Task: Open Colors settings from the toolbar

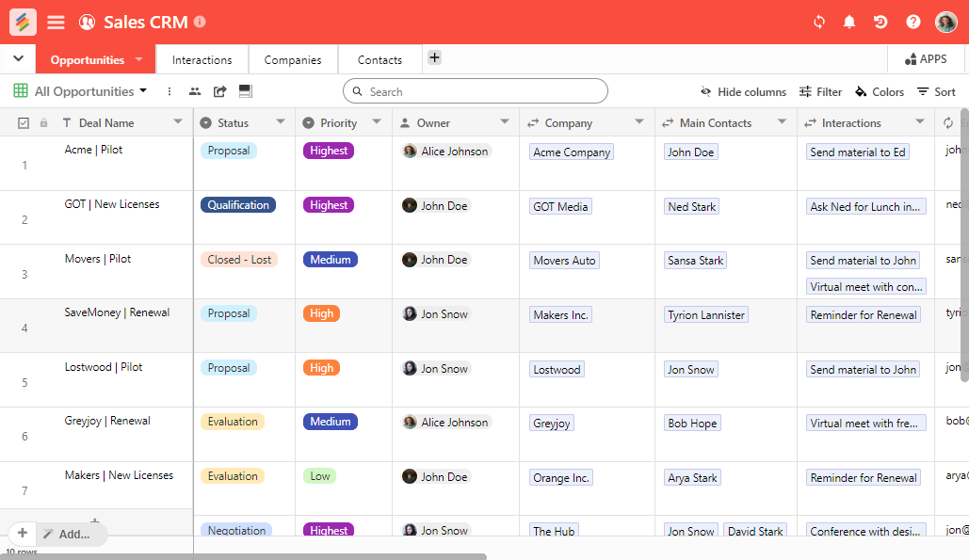Action: click(879, 92)
